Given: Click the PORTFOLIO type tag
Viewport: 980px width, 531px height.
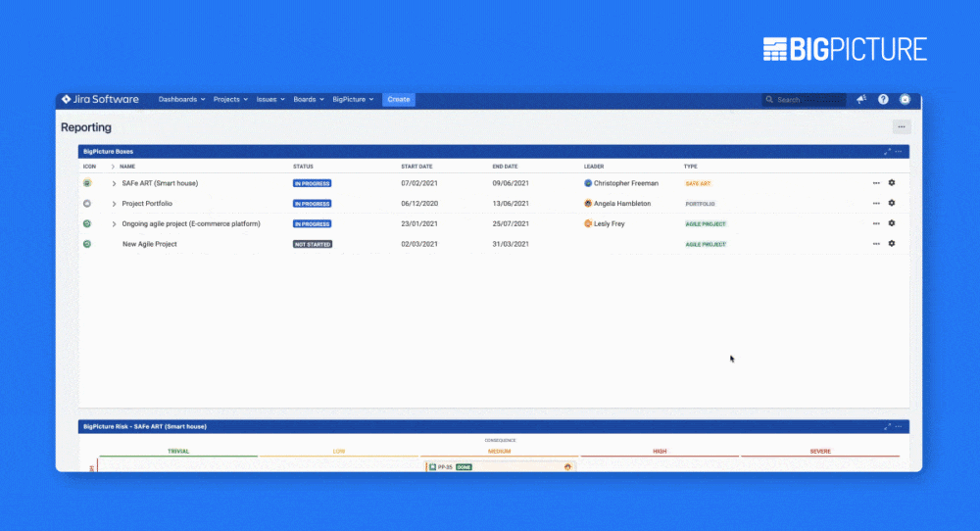Looking at the screenshot, I should click(700, 204).
